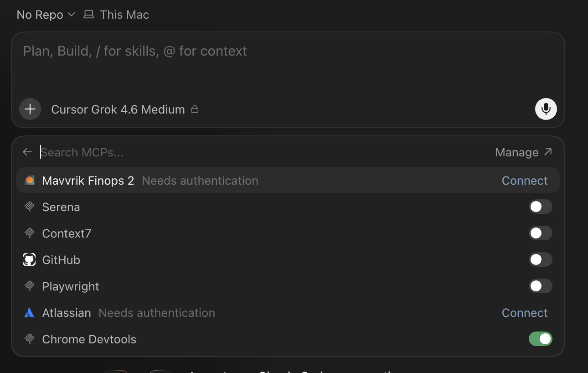Disable the Chrome Devtools toggle

point(541,339)
